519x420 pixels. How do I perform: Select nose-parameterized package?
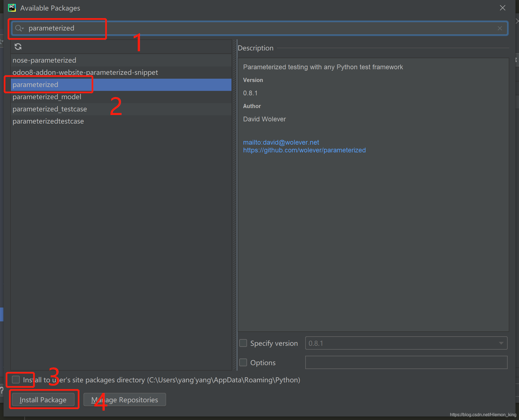click(x=121, y=60)
